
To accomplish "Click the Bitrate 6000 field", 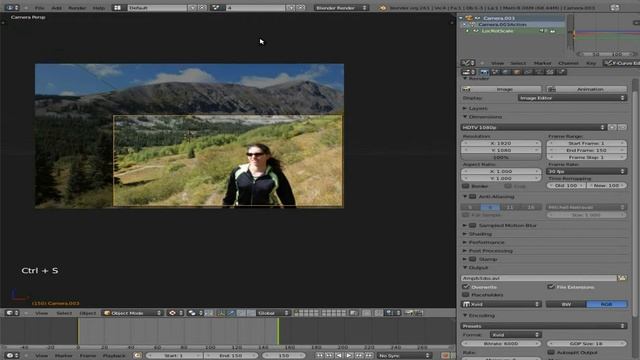I will click(501, 344).
